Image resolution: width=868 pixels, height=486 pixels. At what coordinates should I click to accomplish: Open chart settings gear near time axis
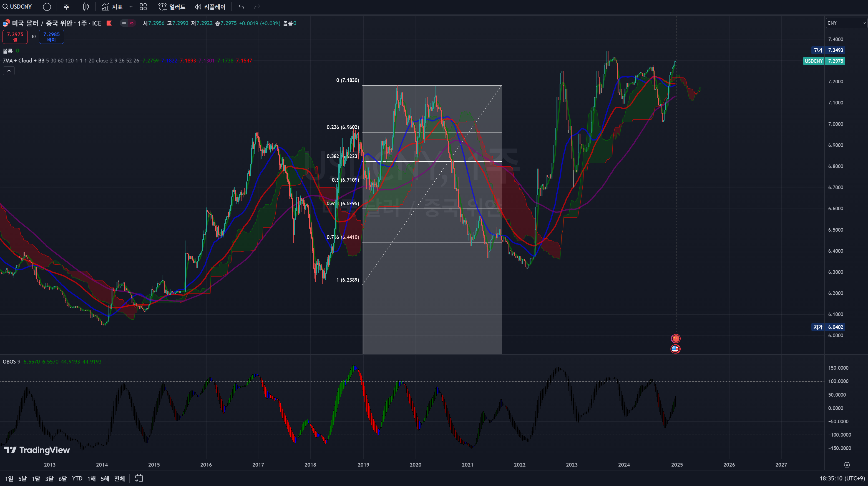coord(847,465)
